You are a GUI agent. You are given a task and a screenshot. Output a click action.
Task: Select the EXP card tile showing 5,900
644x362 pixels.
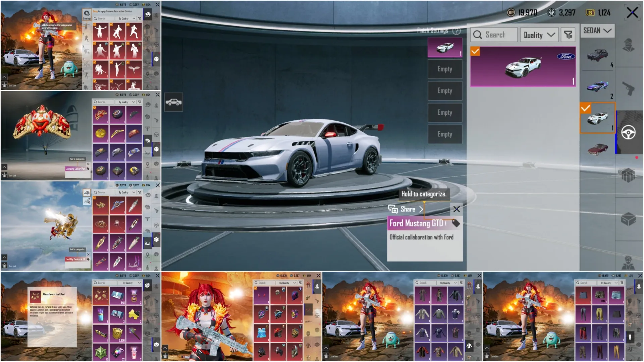pos(117,334)
